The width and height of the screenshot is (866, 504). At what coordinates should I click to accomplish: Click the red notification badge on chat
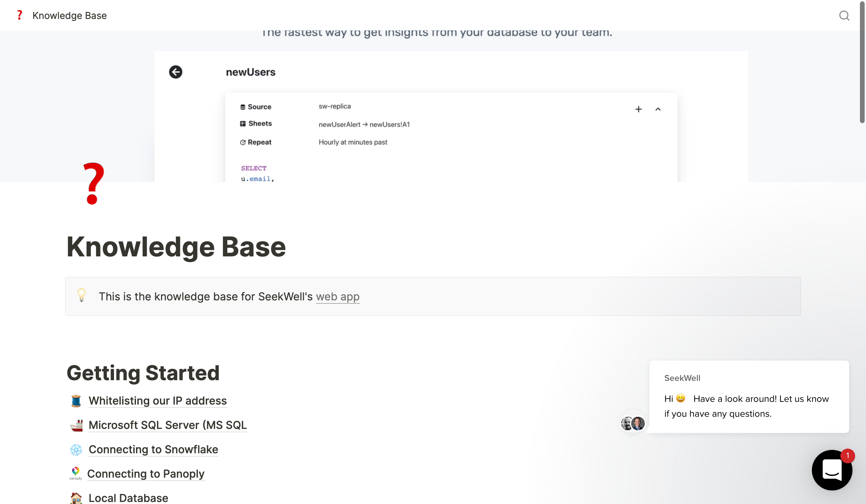(x=847, y=456)
